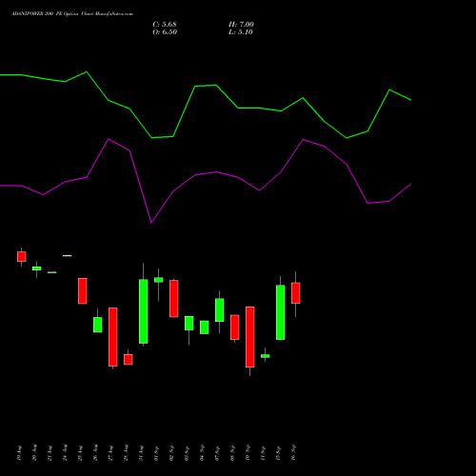Screen dimensions: 476x476
Task: Select the small green candlestick for 01 Sep
Action: [159, 280]
